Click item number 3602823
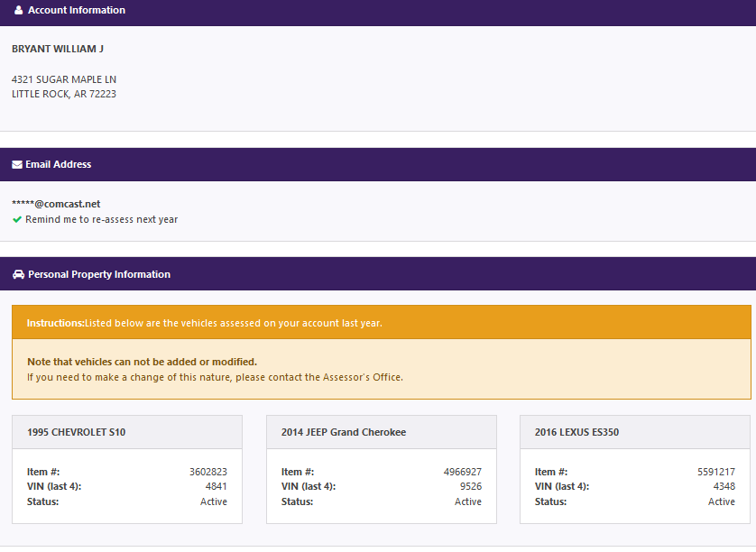The width and height of the screenshot is (756, 552). click(x=207, y=472)
